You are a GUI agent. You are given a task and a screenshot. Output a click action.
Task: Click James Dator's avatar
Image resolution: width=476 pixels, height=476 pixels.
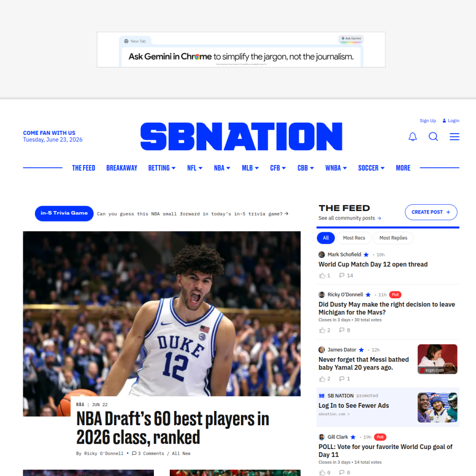tap(322, 350)
